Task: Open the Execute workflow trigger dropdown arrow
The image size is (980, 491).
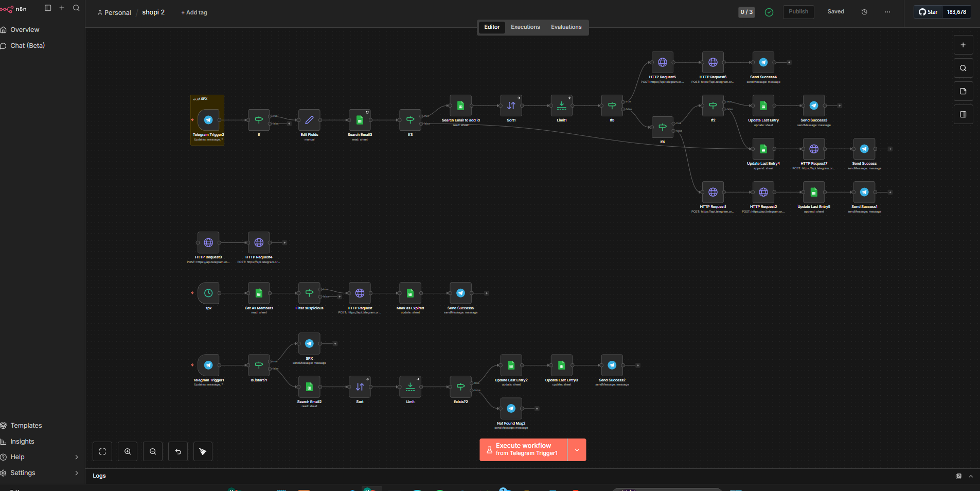Action: (577, 450)
